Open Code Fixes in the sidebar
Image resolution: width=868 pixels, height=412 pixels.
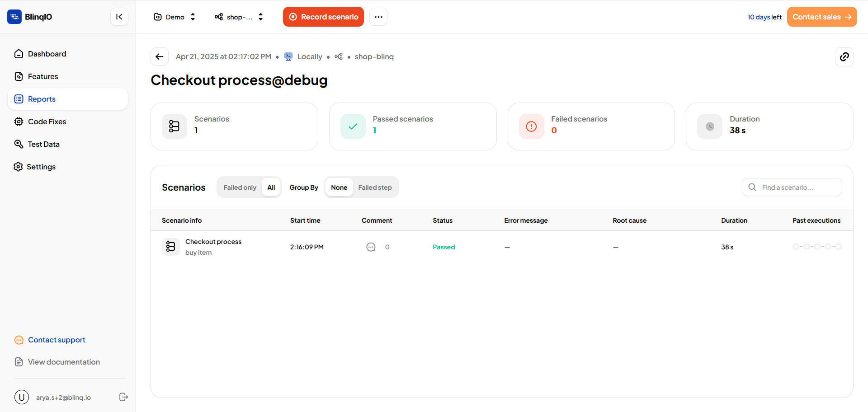(47, 122)
